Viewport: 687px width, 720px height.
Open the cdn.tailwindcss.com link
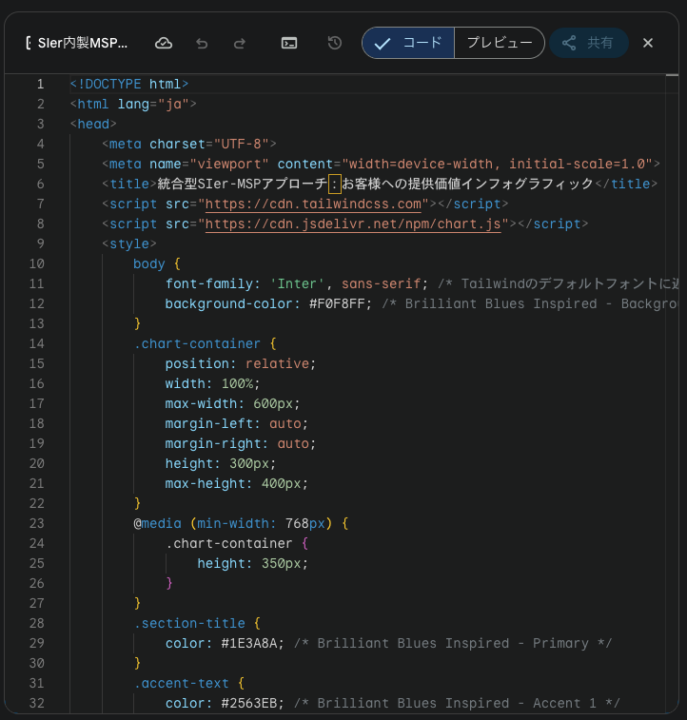point(313,204)
